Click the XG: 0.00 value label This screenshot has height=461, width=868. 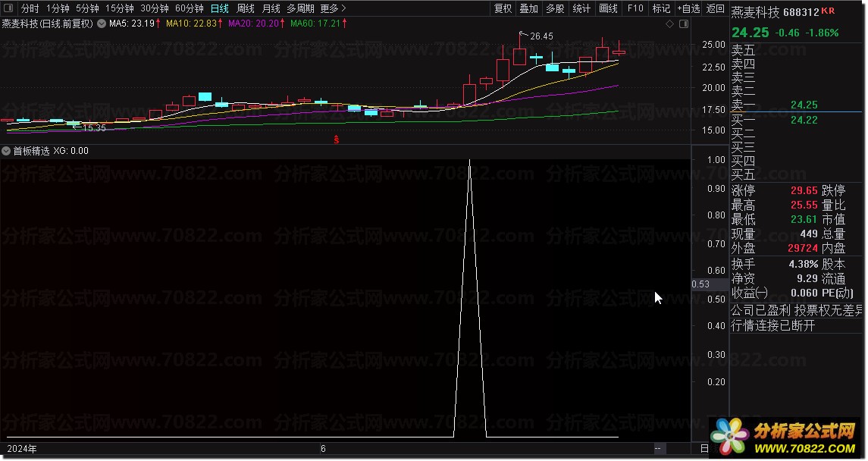click(x=71, y=151)
